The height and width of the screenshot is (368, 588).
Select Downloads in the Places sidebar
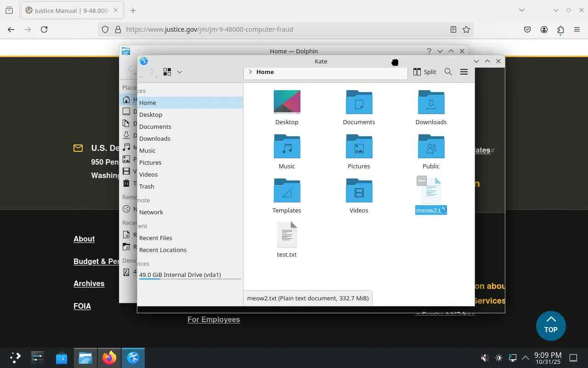(x=190, y=138)
